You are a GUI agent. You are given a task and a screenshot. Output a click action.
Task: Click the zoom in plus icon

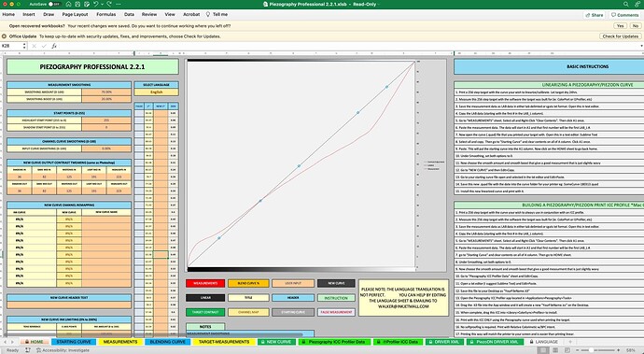click(620, 350)
